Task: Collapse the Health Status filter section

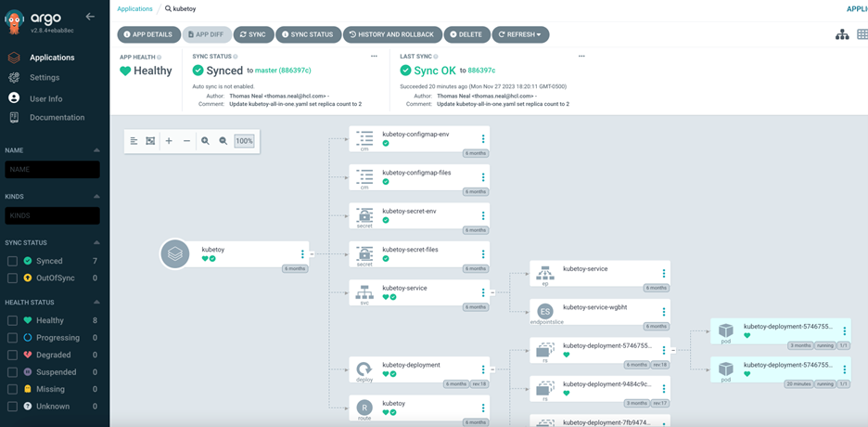Action: (96, 303)
